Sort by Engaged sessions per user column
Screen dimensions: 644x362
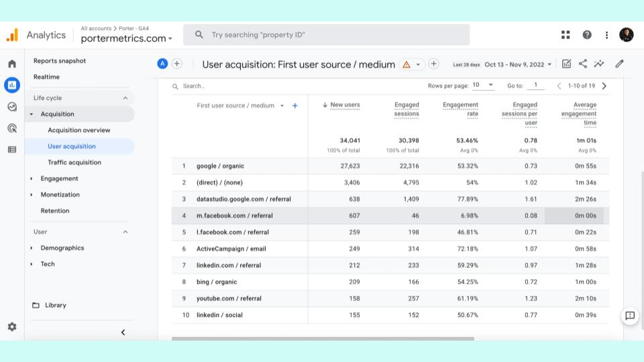[x=519, y=114]
